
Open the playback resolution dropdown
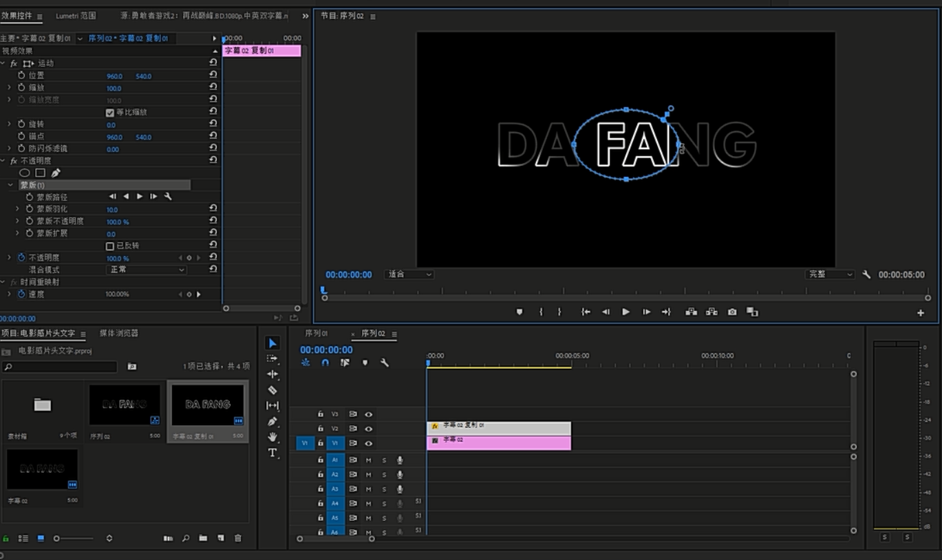coord(829,274)
